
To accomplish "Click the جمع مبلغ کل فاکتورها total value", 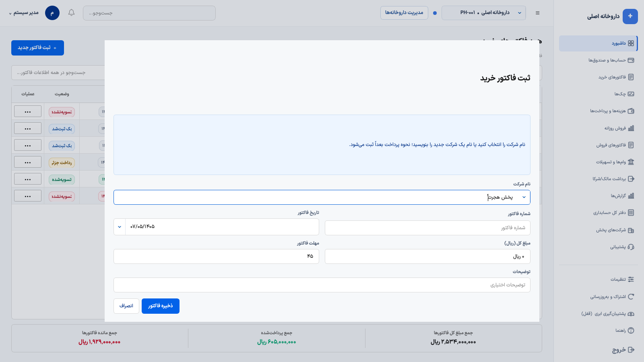I will tap(453, 342).
